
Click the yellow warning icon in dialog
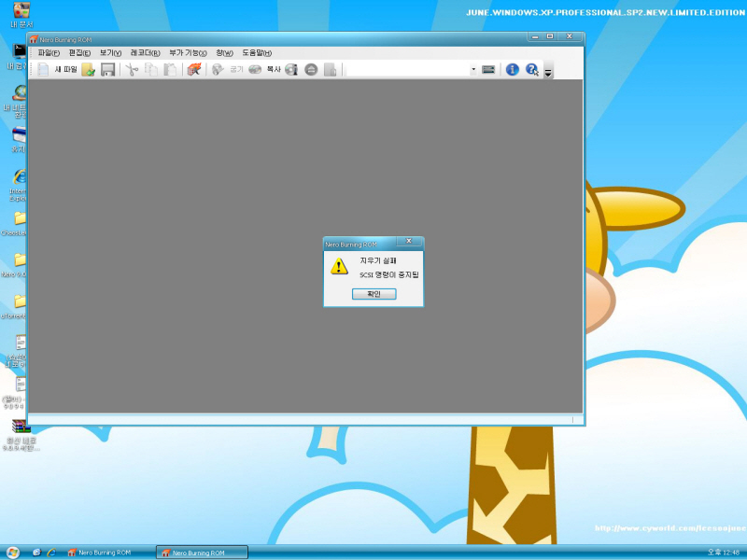point(339,266)
